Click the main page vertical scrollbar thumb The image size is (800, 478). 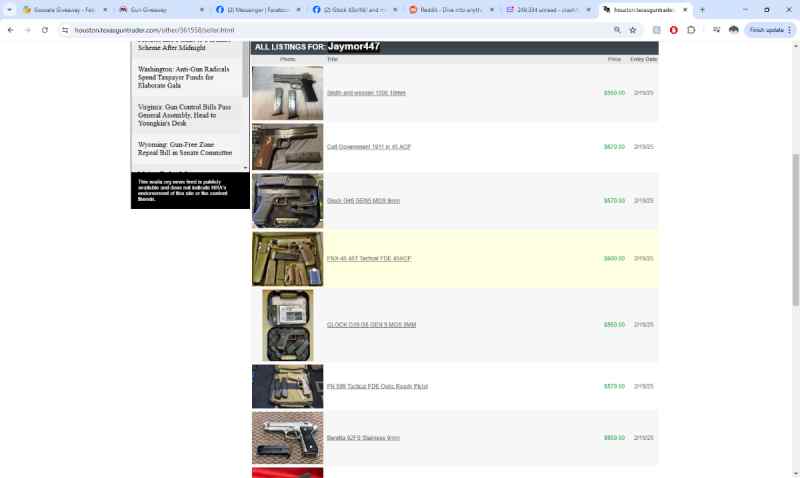795,230
